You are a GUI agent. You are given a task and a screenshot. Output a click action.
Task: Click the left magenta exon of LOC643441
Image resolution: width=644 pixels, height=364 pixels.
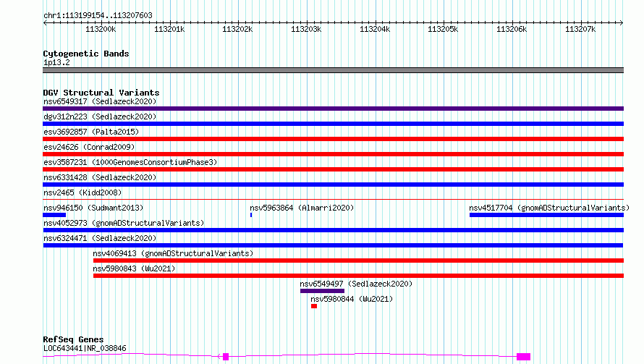coord(226,357)
